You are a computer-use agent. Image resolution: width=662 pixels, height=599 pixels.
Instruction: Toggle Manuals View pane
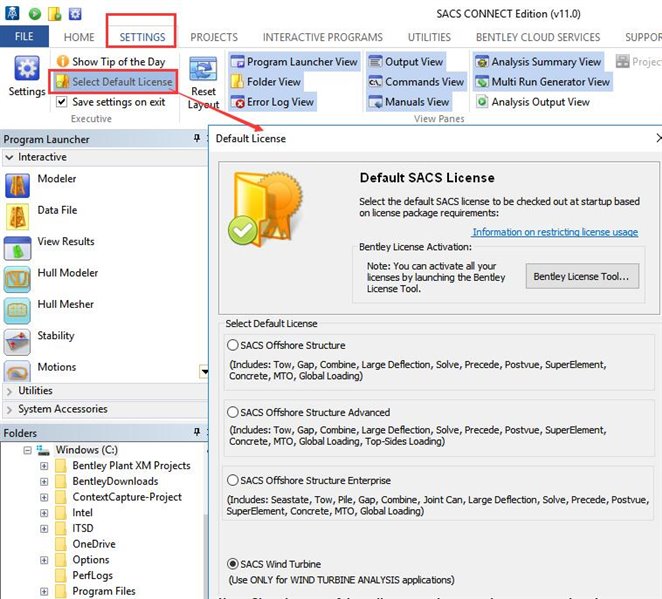[409, 102]
